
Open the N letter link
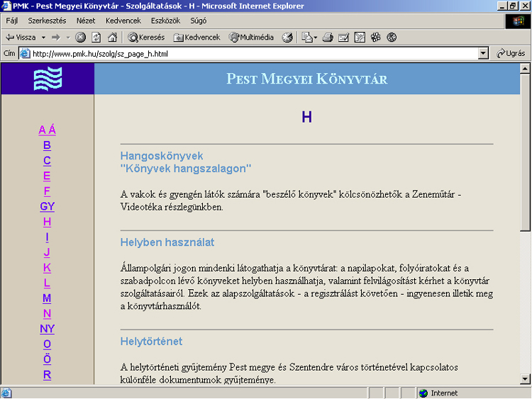[47, 313]
